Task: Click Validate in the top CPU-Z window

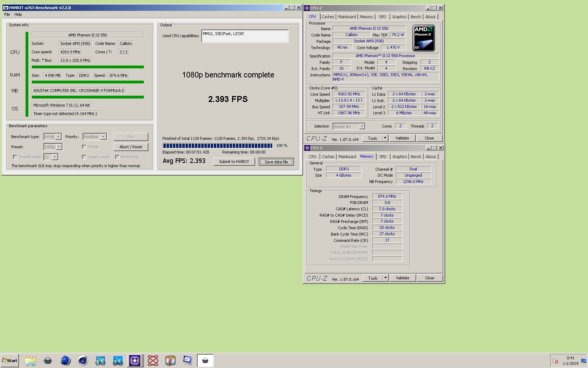Action: point(402,138)
